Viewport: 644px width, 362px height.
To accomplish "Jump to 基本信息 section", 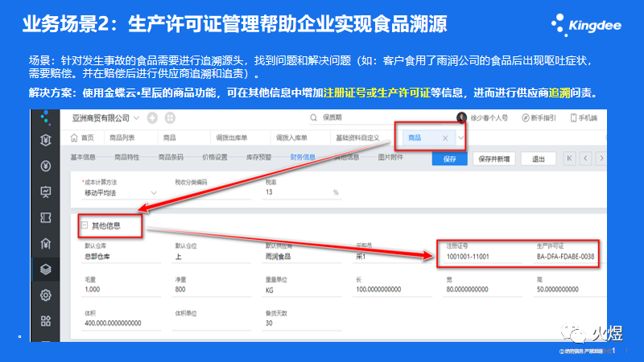I will tap(83, 157).
